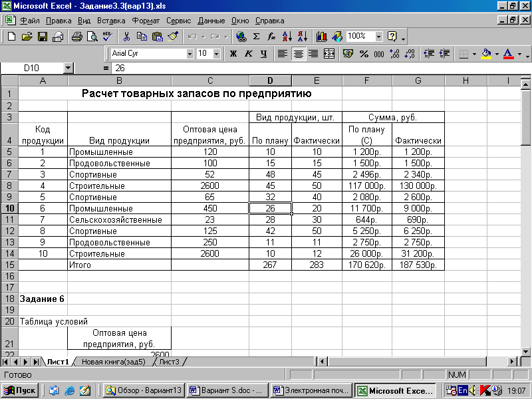The height and width of the screenshot is (399, 532).
Task: Open Print Preview magnifier icon
Action: pyautogui.click(x=92, y=37)
